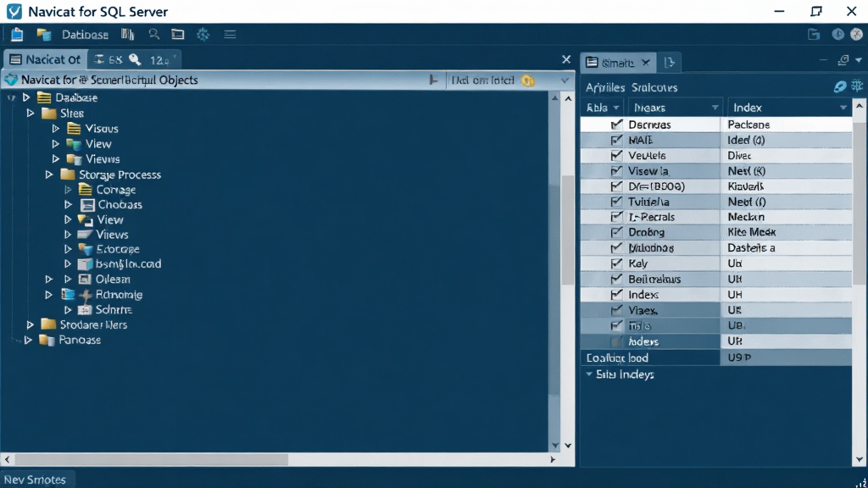Click the columns chart toolbar icon

[x=128, y=34]
